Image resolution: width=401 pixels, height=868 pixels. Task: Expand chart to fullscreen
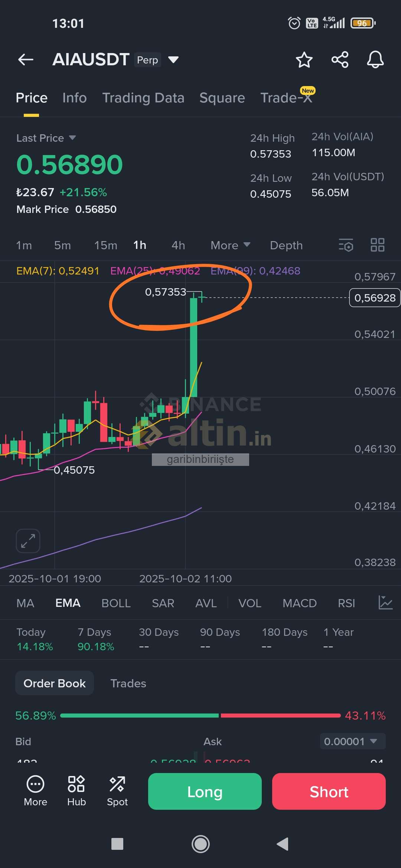click(x=28, y=541)
